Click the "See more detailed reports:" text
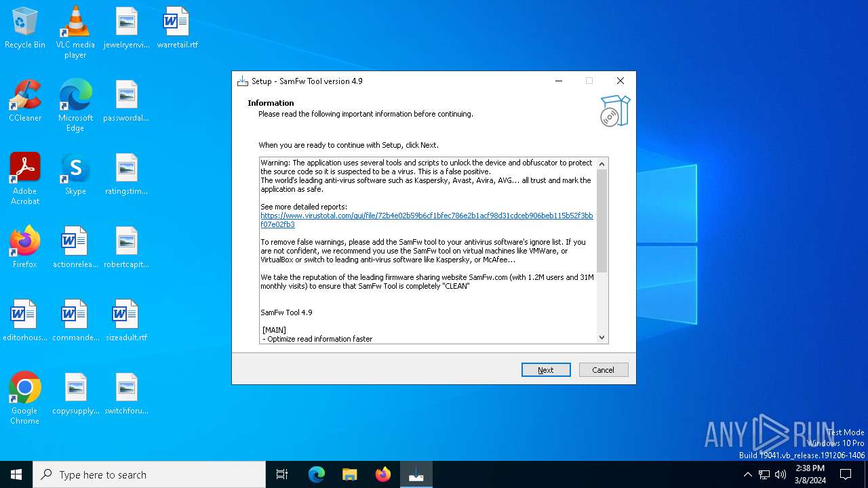This screenshot has height=488, width=868. [304, 207]
